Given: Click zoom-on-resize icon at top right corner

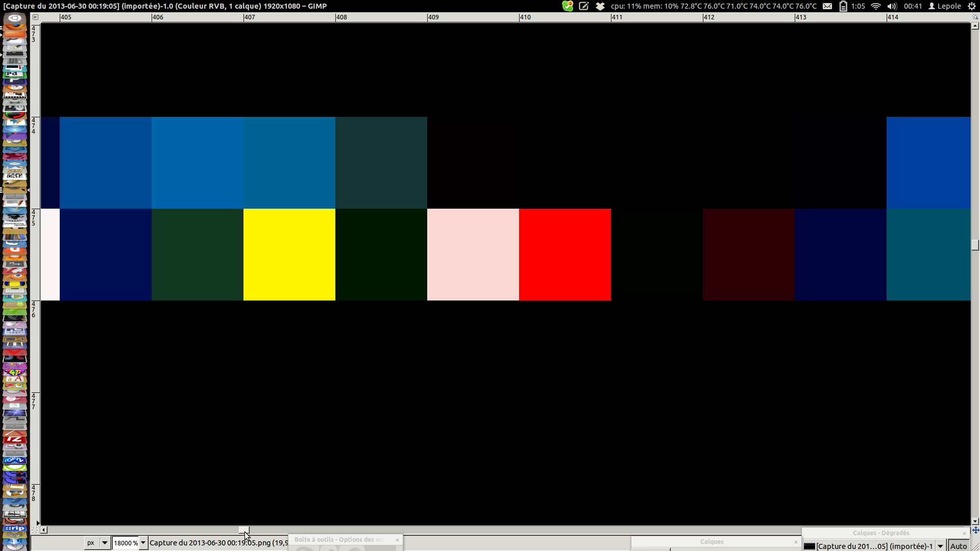Looking at the screenshot, I should click(975, 17).
